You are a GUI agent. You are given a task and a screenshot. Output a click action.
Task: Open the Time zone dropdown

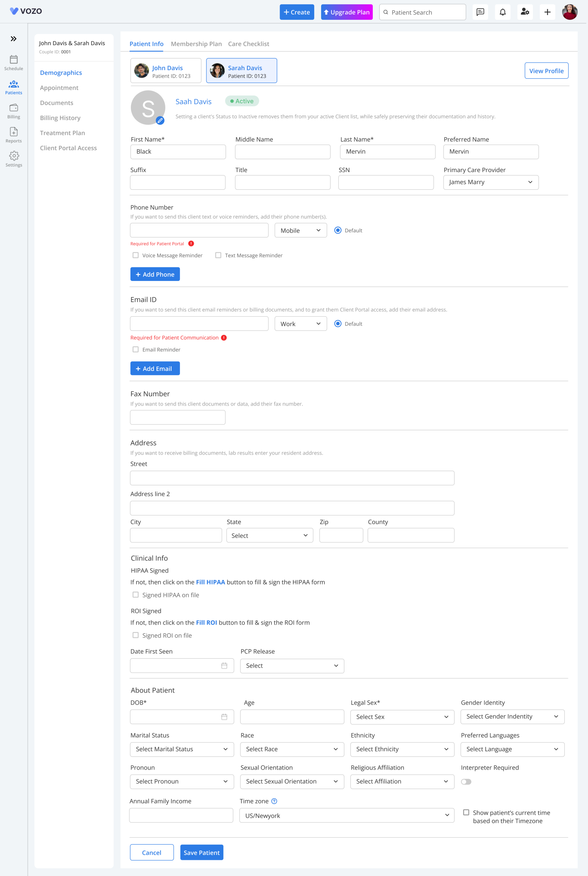[x=347, y=815]
